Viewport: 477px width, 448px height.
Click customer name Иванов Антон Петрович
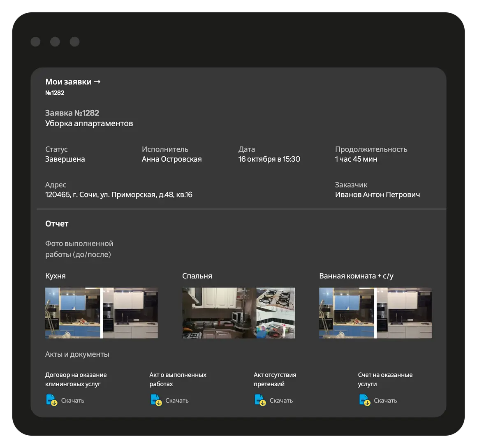click(377, 195)
